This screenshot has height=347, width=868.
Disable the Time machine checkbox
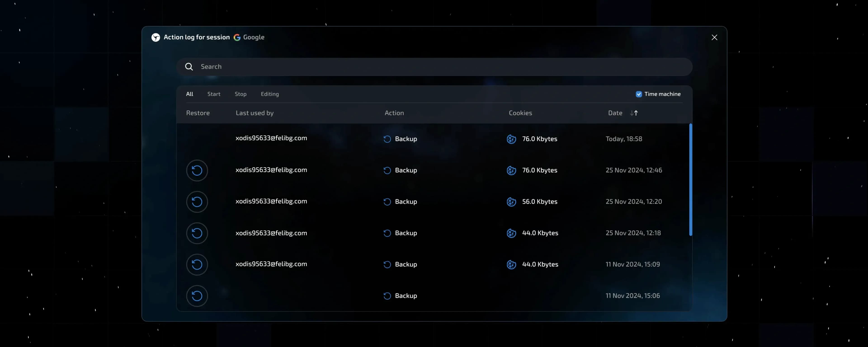pyautogui.click(x=639, y=94)
